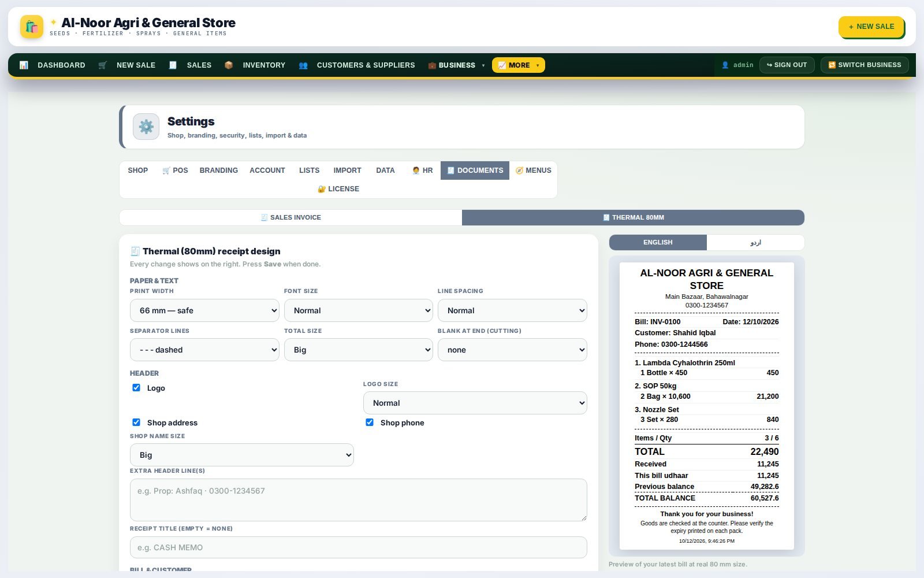Switch to the Shop settings tab
This screenshot has height=578, width=924.
(138, 171)
